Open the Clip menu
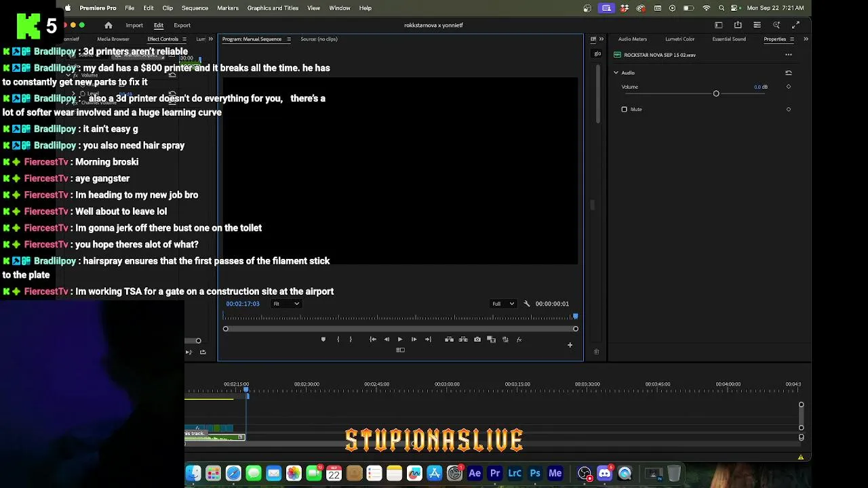 (167, 8)
